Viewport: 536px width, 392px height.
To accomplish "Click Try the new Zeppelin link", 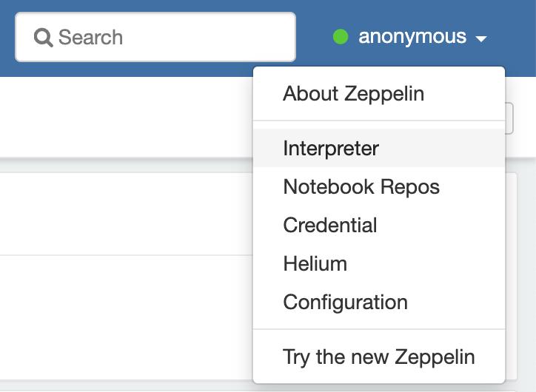I will tap(379, 357).
